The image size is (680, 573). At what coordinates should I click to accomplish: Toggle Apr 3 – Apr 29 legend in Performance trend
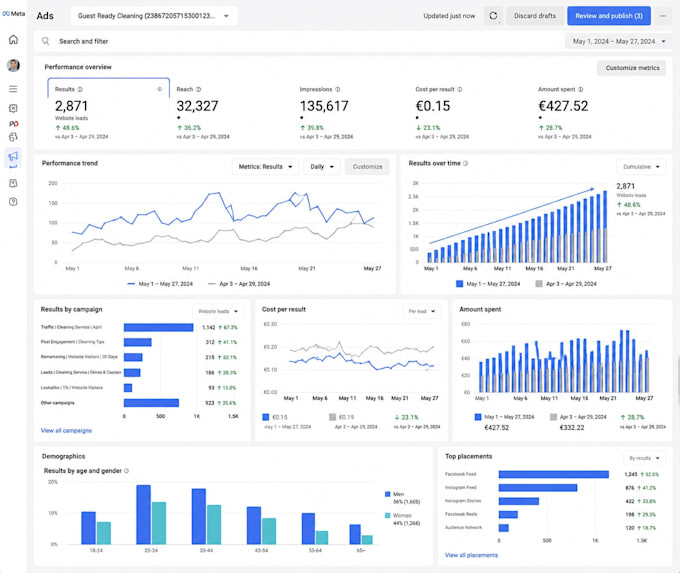point(239,284)
